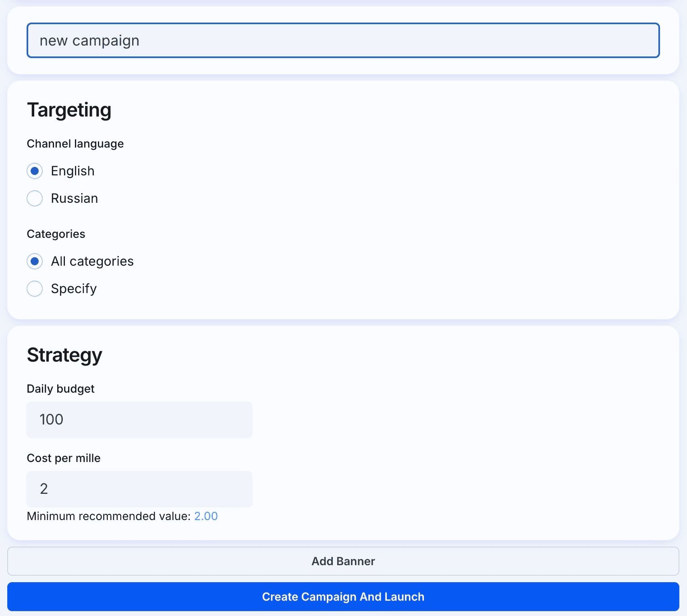Click the Targeting heading
The width and height of the screenshot is (687, 616).
click(69, 110)
